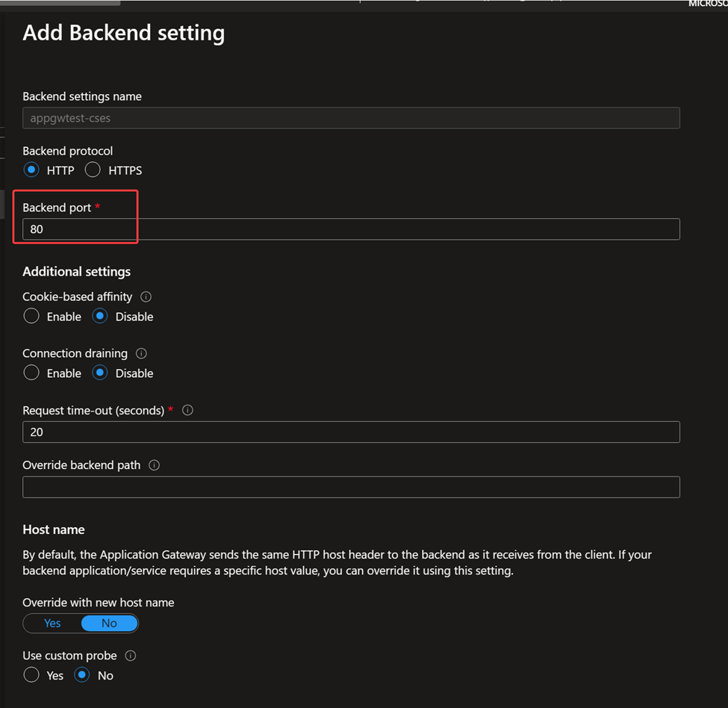Select the HTTP backend protocol radio button
This screenshot has height=708, width=728.
[x=31, y=170]
